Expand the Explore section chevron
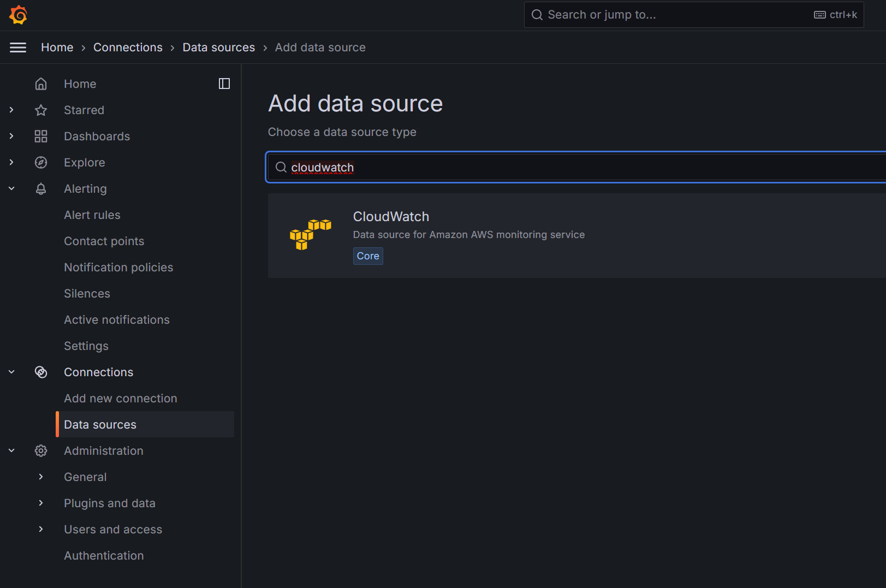886x588 pixels. (11, 162)
